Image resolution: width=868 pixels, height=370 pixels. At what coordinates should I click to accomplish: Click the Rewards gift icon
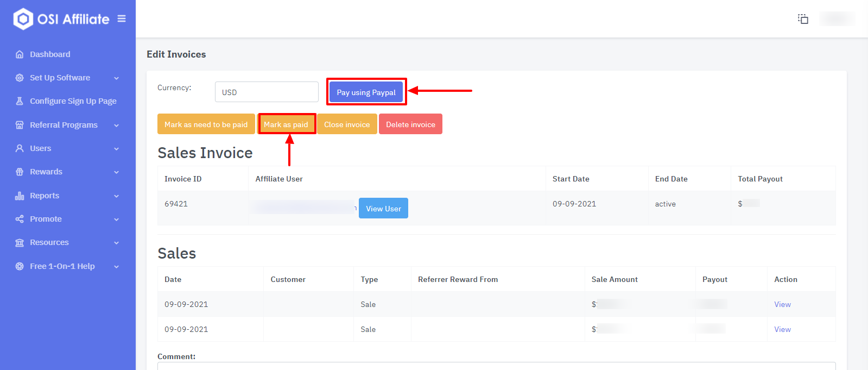20,172
